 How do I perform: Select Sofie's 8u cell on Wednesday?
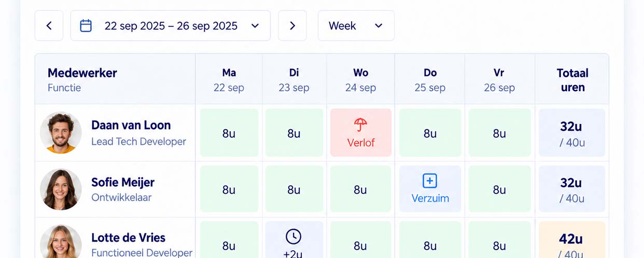click(x=360, y=189)
